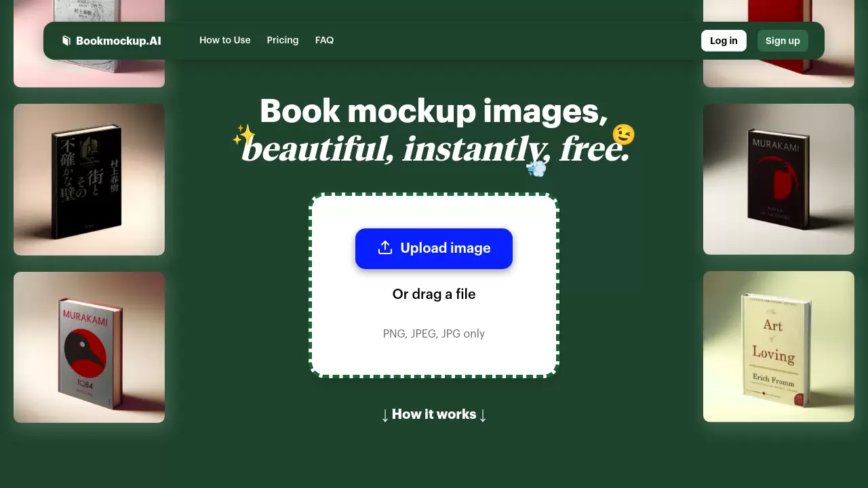Jump to the How it works section
868x488 pixels.
tap(434, 414)
